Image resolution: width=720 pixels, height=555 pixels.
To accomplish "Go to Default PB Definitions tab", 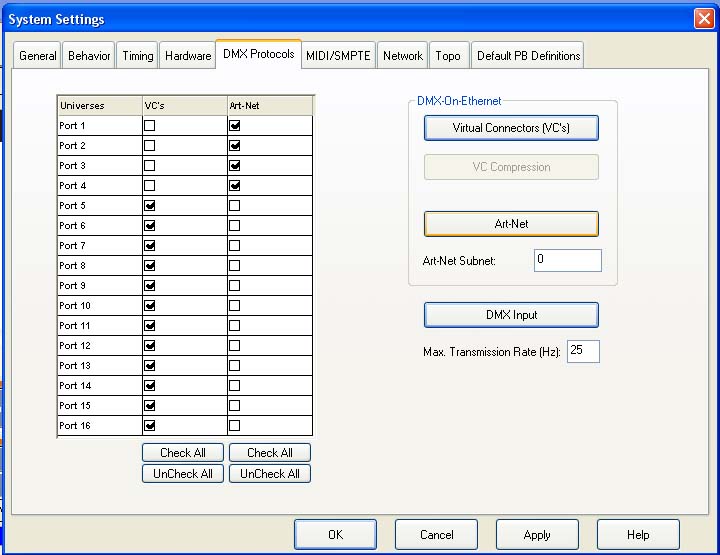I will (528, 56).
